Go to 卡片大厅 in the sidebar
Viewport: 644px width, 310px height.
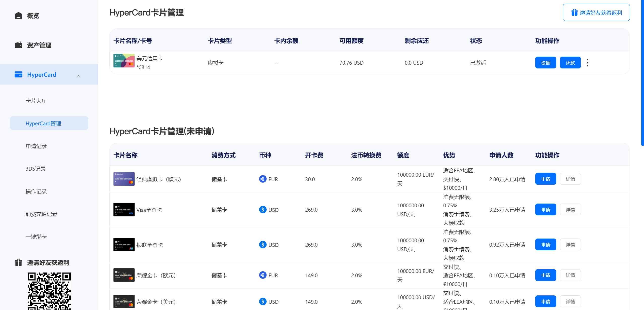(x=36, y=101)
